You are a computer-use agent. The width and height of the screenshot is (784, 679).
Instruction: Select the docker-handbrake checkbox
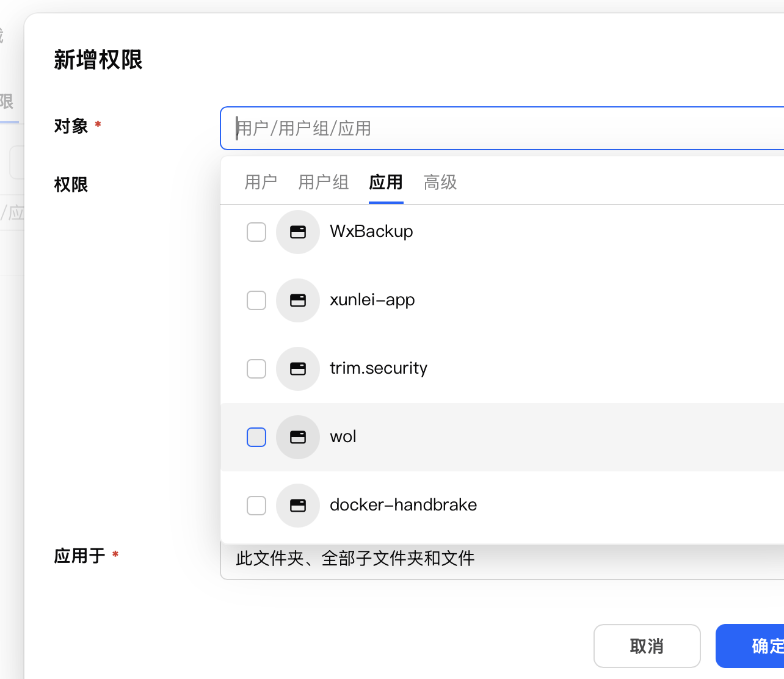click(256, 506)
